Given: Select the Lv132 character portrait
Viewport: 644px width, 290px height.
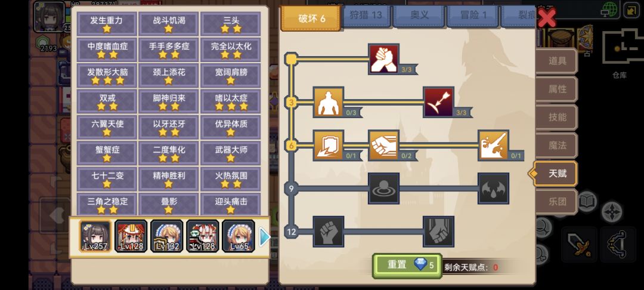Looking at the screenshot, I should [167, 236].
